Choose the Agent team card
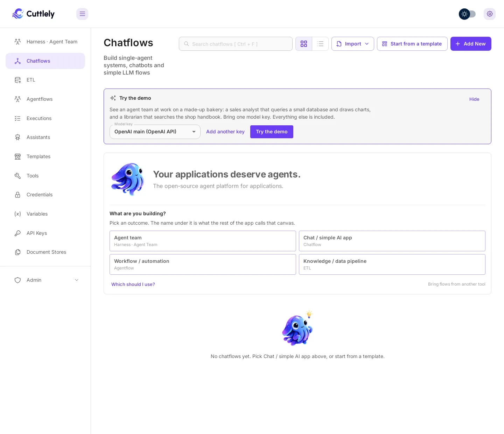Screen dimensions: 504x434 (203, 241)
